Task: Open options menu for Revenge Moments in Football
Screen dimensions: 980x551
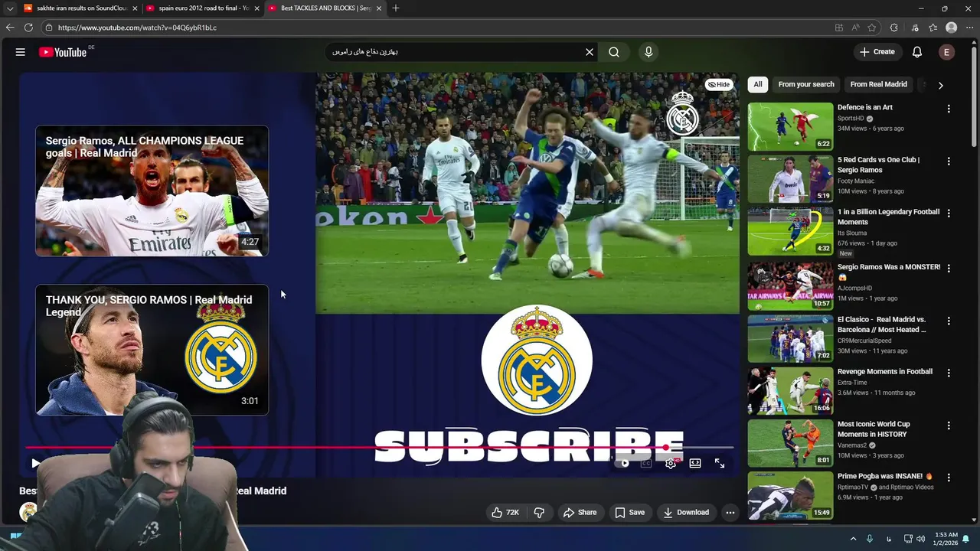Action: click(949, 373)
